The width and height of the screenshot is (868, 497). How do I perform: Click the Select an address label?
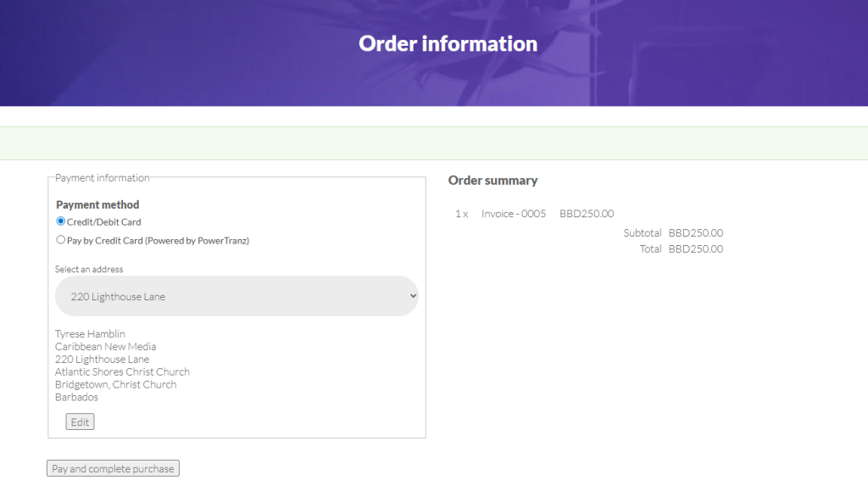coord(89,270)
